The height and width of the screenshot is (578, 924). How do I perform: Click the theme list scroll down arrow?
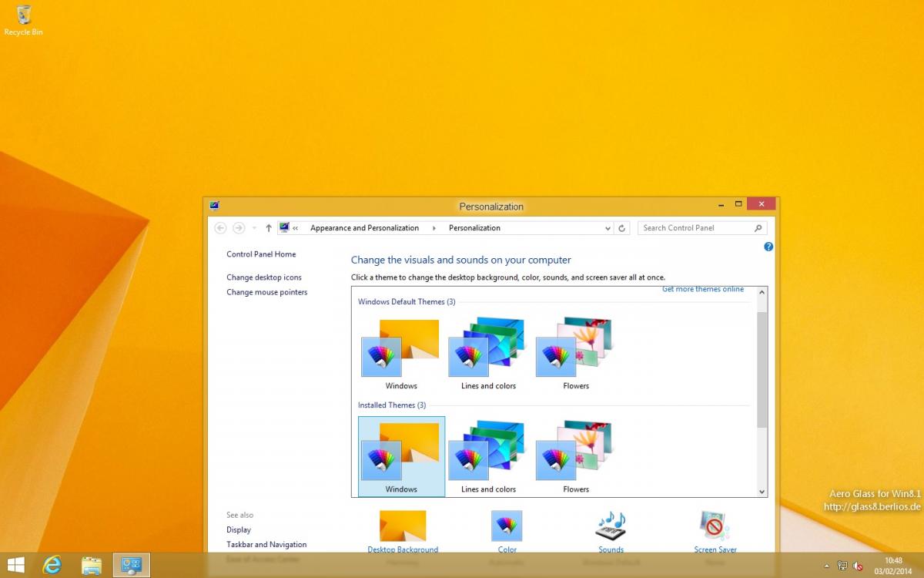click(762, 491)
